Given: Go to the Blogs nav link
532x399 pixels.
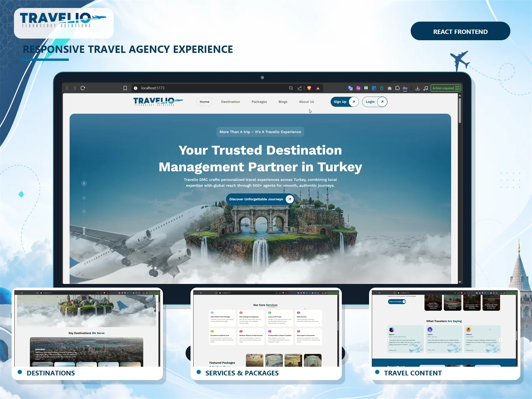Looking at the screenshot, I should click(283, 102).
